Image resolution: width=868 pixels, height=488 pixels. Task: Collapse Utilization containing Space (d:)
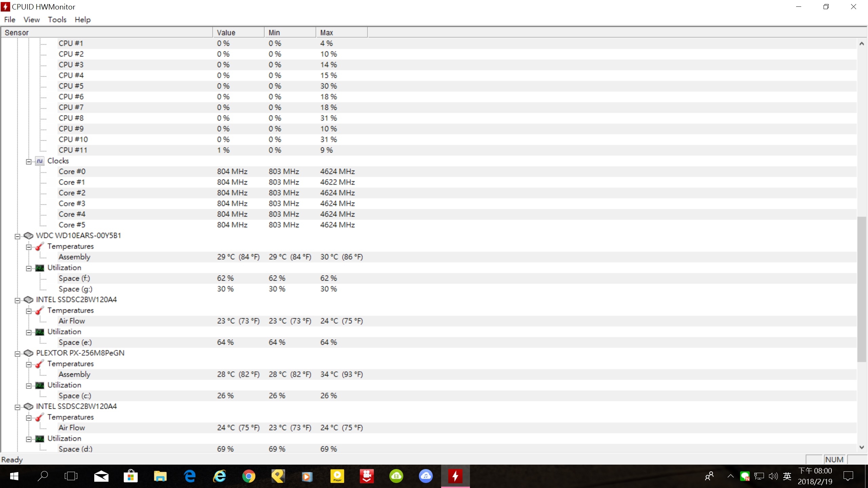(29, 439)
